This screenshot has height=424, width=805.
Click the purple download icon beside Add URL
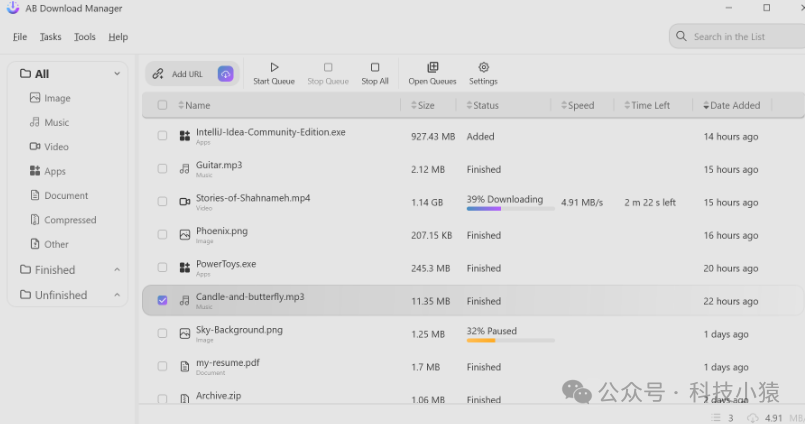coord(225,74)
